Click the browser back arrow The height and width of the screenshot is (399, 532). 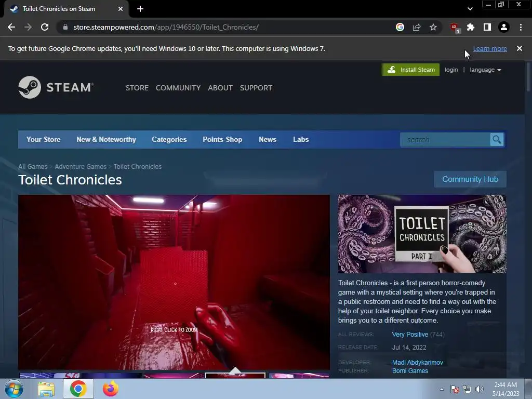11,27
